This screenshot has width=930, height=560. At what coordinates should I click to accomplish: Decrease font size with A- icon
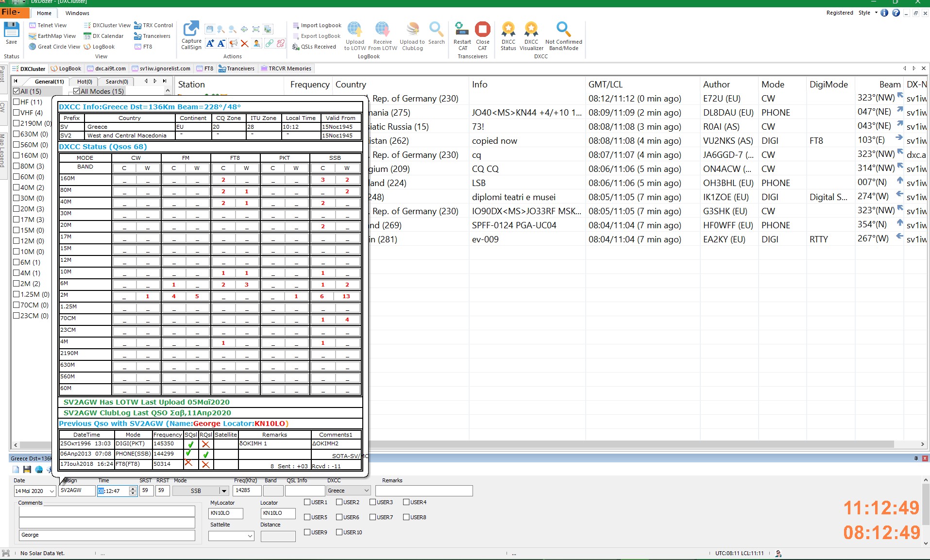(221, 43)
